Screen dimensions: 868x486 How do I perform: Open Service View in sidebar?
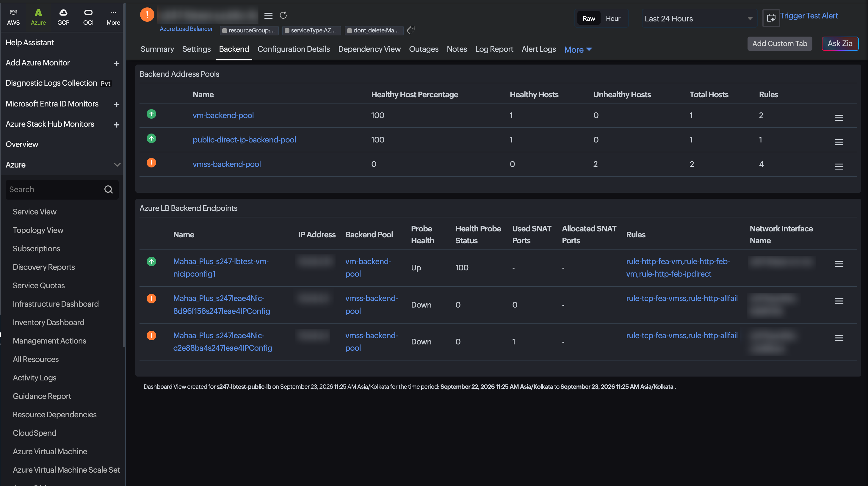35,212
